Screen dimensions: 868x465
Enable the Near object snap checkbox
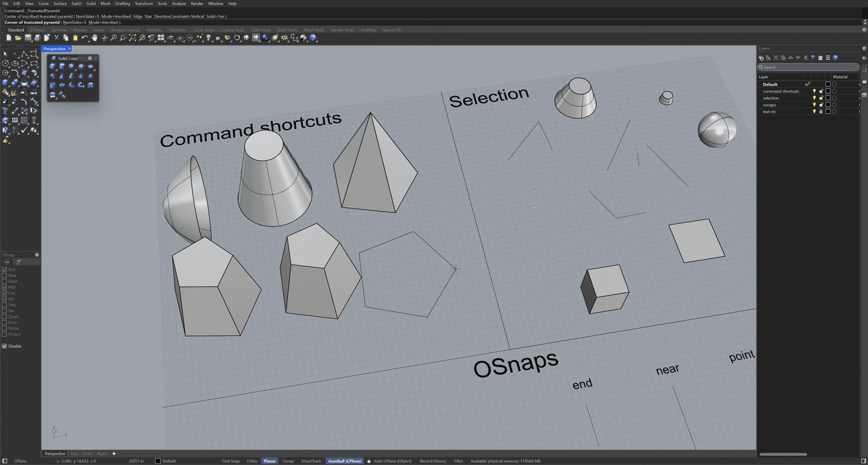click(x=5, y=275)
